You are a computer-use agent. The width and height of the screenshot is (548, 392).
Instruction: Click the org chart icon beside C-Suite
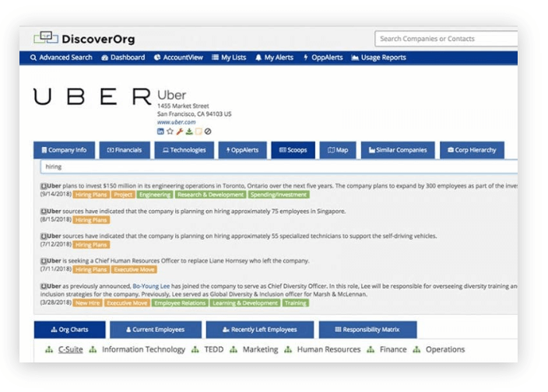(x=49, y=349)
